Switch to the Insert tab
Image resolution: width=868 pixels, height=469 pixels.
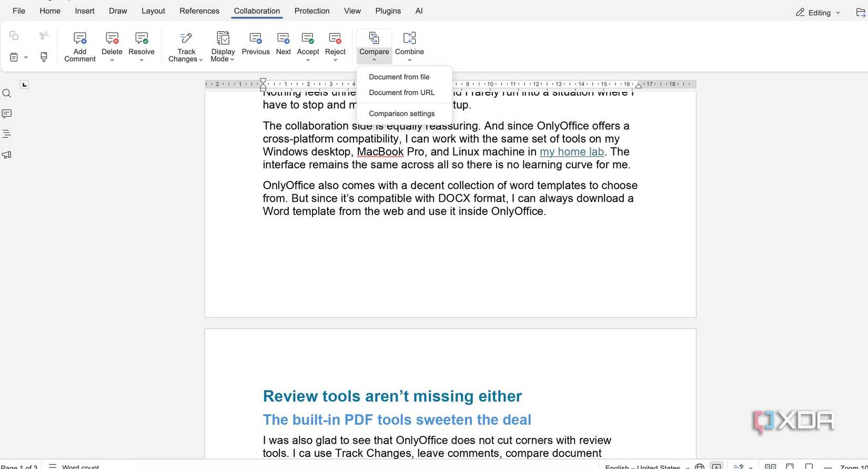[85, 11]
